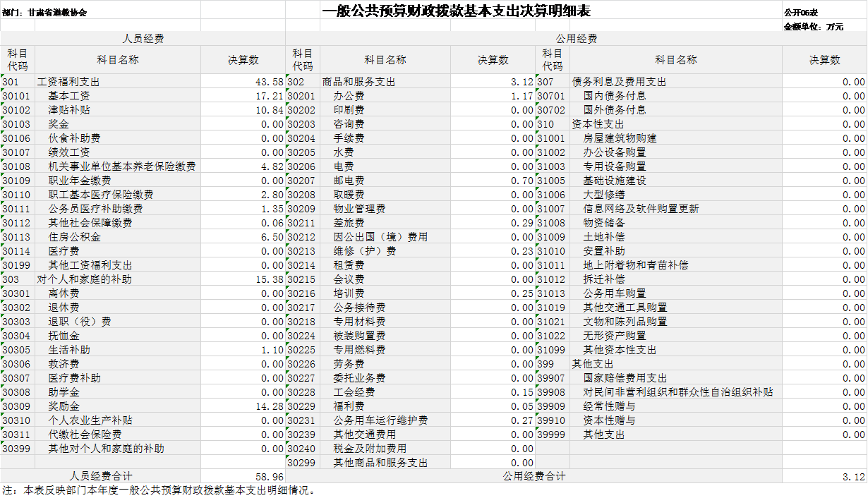The image size is (868, 498).
Task: Select the 0.25 value cell
Action: [x=493, y=293]
